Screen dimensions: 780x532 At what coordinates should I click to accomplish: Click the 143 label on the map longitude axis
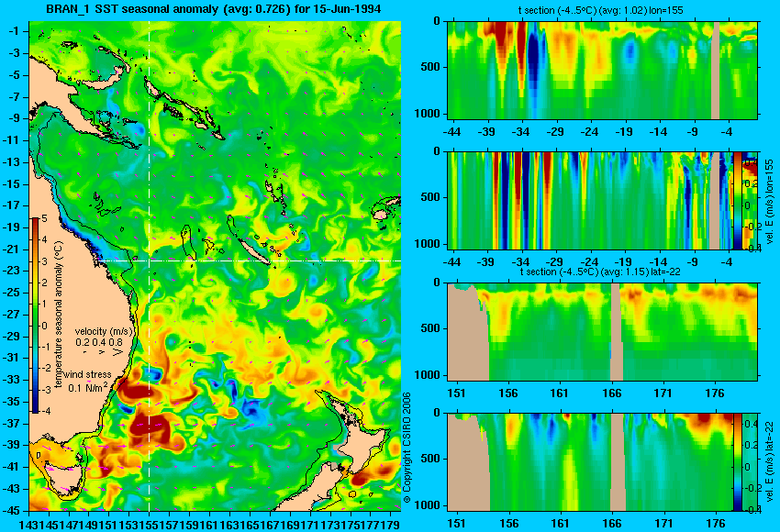(x=28, y=525)
